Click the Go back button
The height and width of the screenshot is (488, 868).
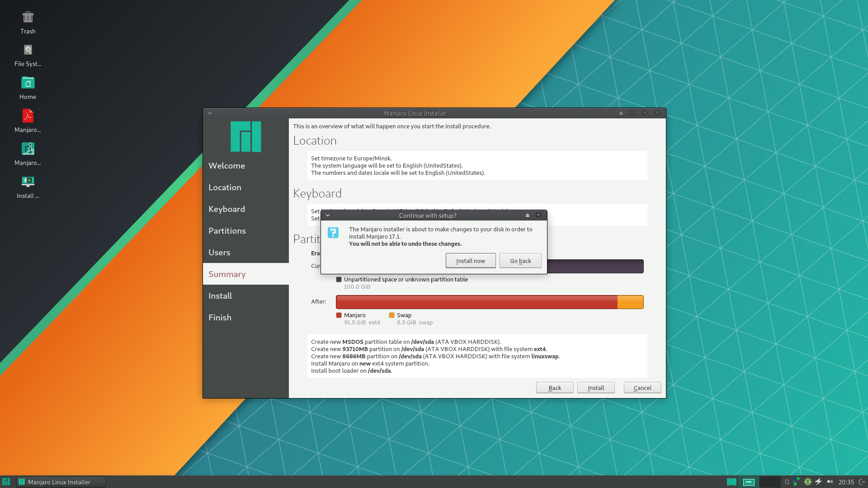coord(520,261)
